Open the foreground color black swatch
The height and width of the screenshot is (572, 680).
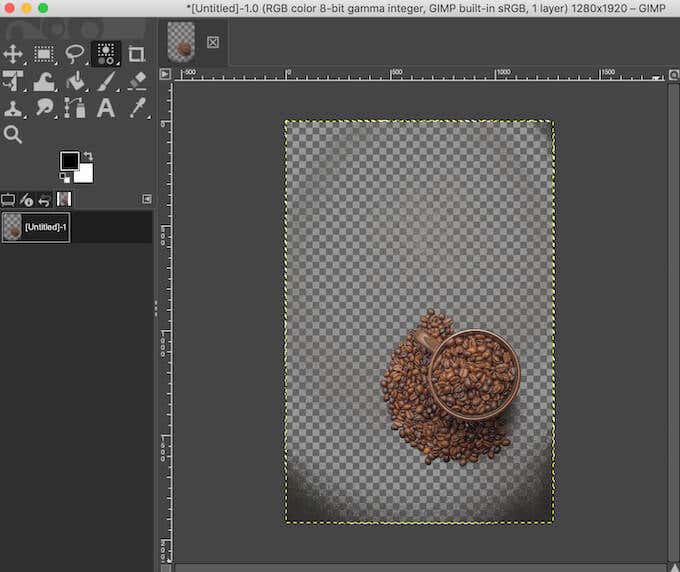click(69, 161)
